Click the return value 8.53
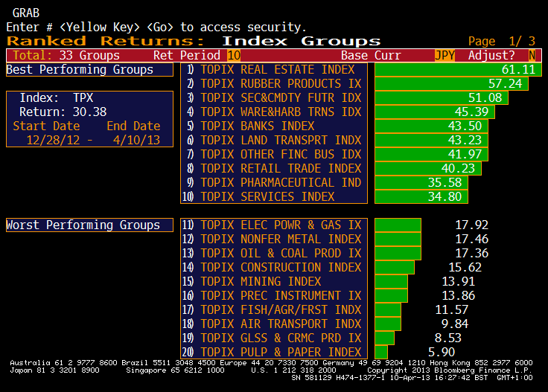Viewport: 548px width, 392px height. point(448,338)
